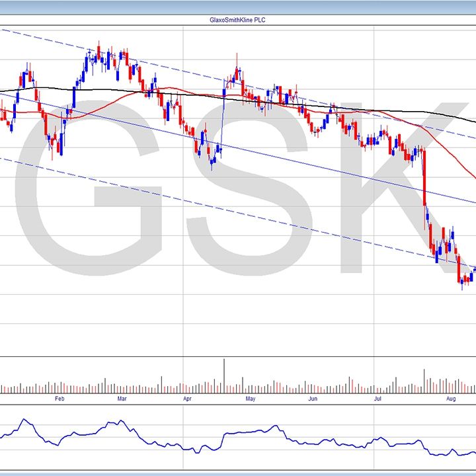Click the Apr month axis label
This screenshot has height=476, width=476.
click(x=187, y=399)
